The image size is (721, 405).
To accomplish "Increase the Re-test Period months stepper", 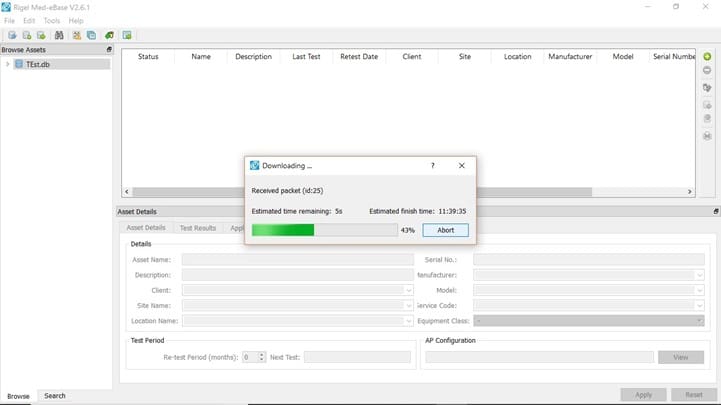I will point(262,354).
